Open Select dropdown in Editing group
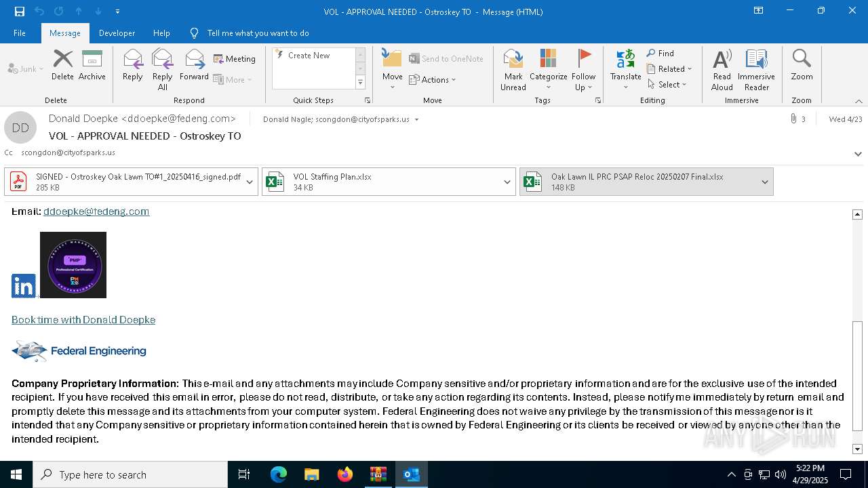 (x=667, y=85)
